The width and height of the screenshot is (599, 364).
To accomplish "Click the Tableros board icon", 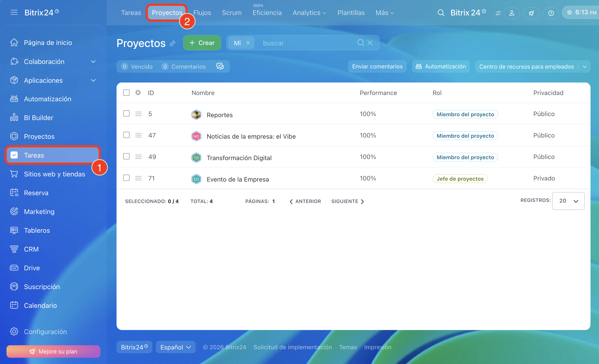I will (14, 230).
